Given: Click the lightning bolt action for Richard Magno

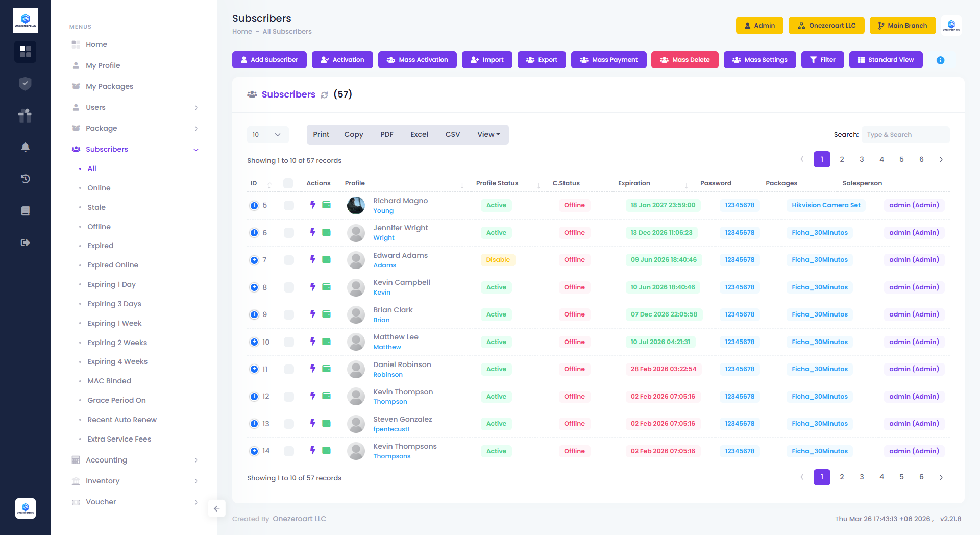Looking at the screenshot, I should point(313,205).
